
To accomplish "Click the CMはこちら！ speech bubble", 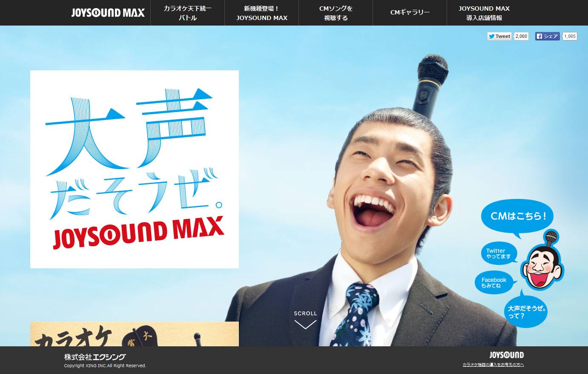I will coord(517,217).
